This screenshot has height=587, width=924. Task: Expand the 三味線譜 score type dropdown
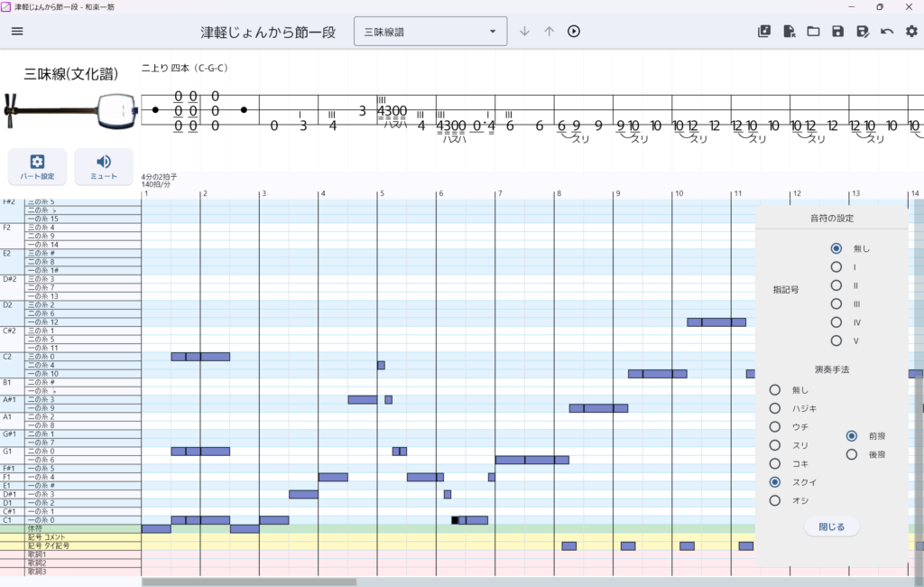(430, 32)
